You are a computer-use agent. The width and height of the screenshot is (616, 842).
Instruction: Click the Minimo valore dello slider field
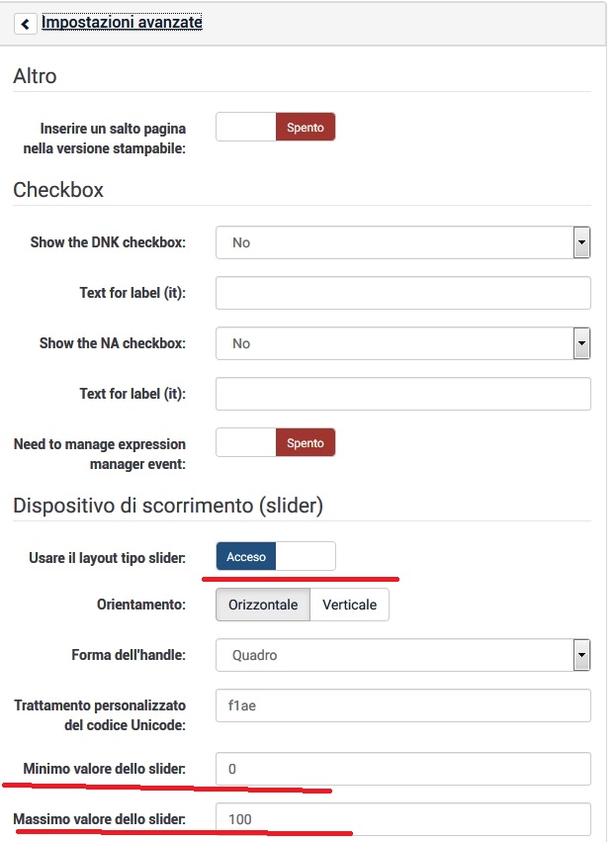coord(402,769)
